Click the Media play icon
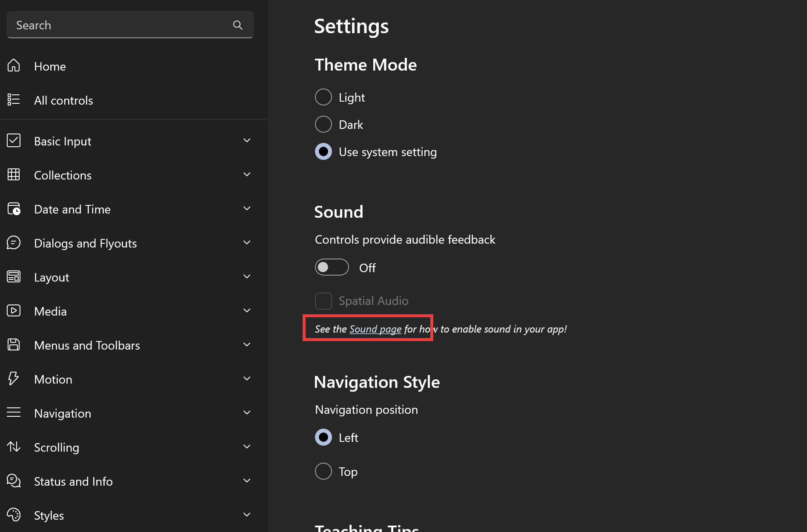 pos(14,311)
